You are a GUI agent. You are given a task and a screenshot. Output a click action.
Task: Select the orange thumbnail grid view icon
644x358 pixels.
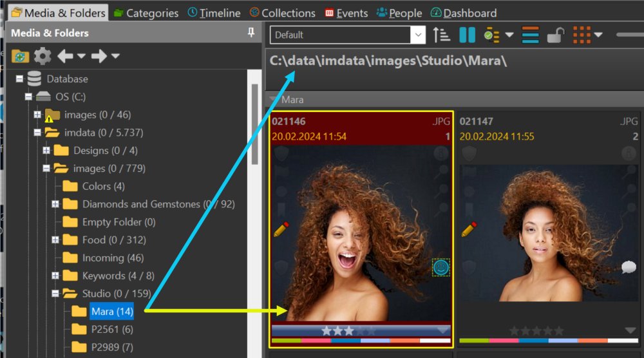(582, 35)
